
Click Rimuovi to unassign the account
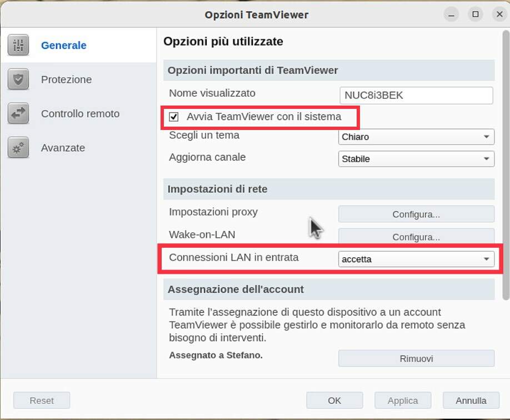tap(416, 358)
